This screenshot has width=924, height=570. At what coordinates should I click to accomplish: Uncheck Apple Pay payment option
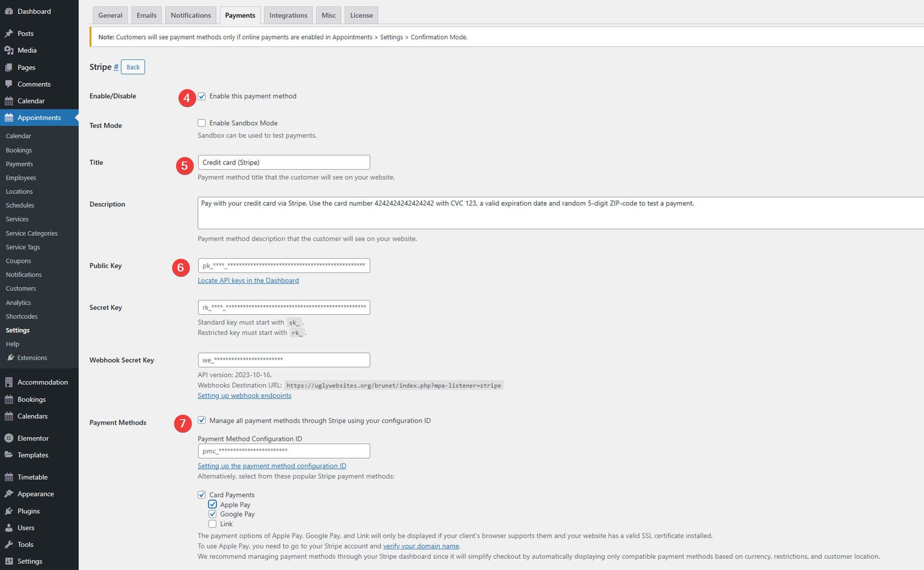click(x=213, y=504)
